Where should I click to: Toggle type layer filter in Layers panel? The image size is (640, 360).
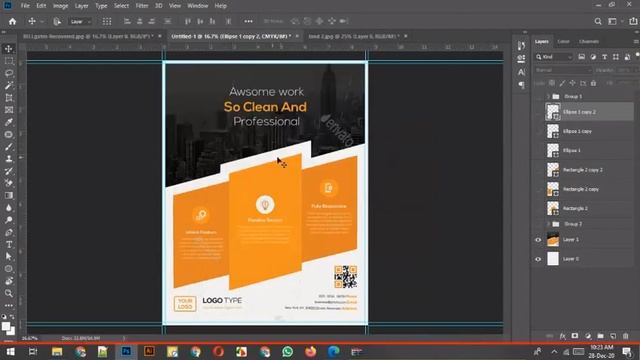coord(604,57)
